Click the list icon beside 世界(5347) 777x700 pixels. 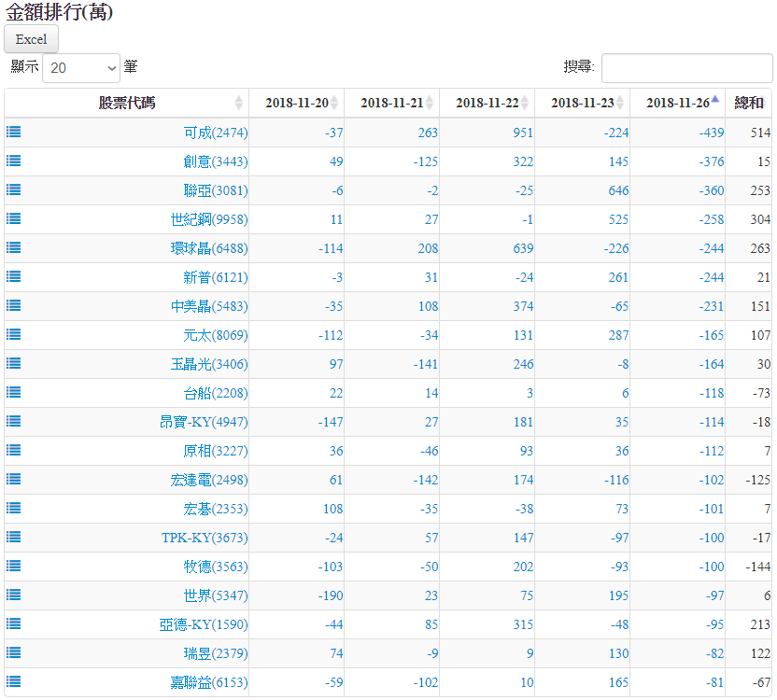(x=14, y=595)
